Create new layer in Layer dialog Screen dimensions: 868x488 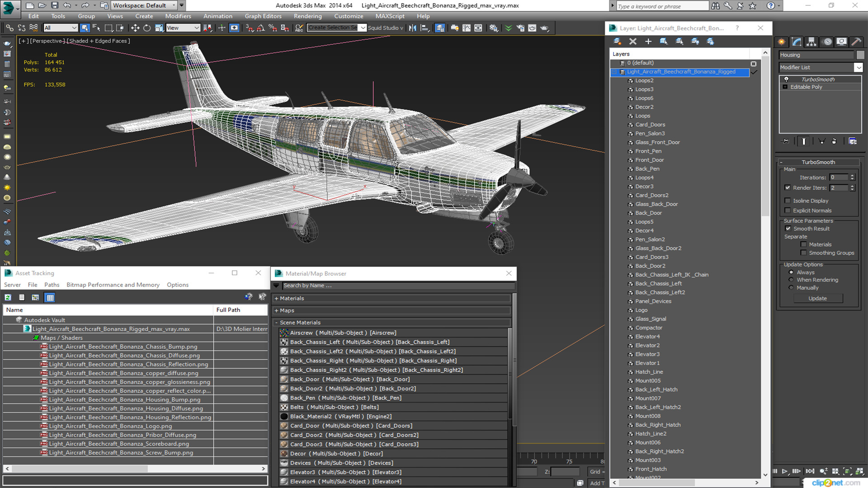[617, 42]
